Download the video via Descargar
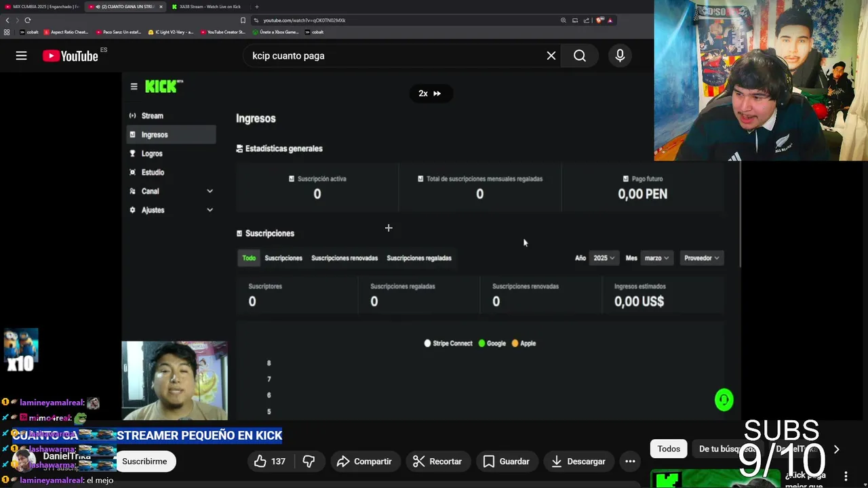 coord(578,462)
